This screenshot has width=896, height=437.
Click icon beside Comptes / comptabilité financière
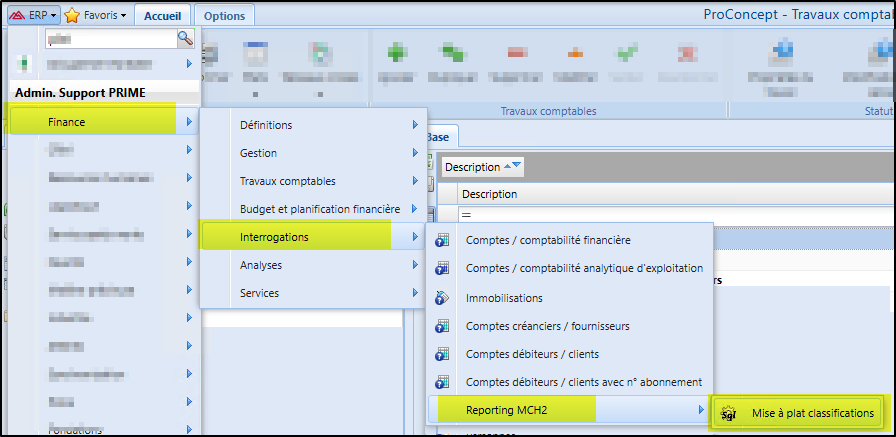coord(442,240)
